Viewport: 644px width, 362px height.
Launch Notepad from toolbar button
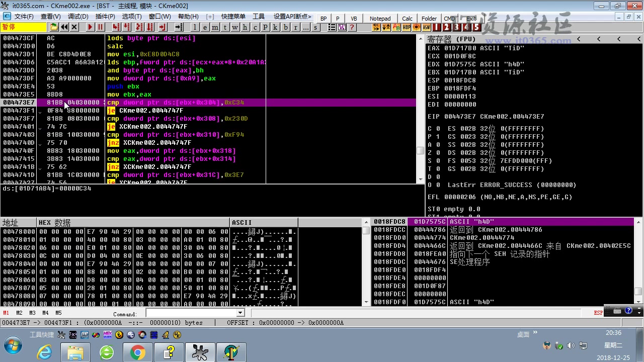(380, 19)
